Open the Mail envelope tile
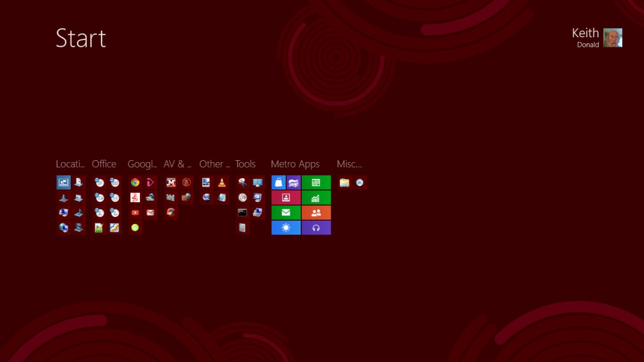 286,212
